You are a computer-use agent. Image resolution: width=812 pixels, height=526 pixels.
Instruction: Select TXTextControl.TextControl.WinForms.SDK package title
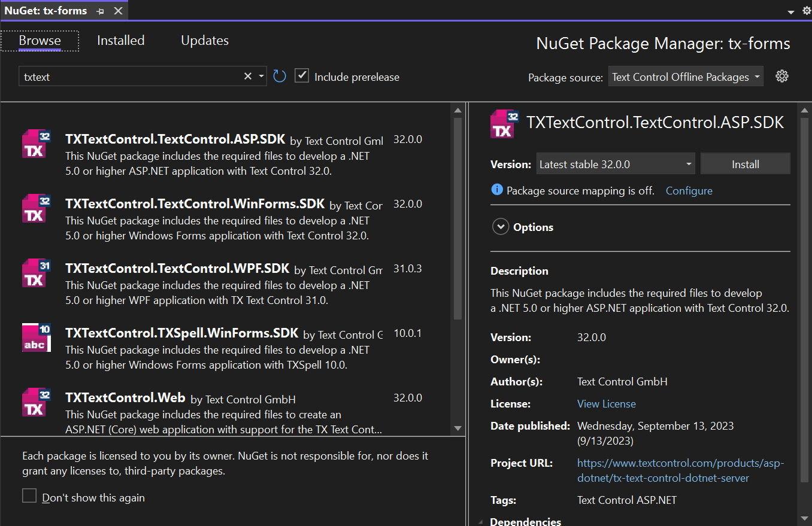(x=195, y=203)
